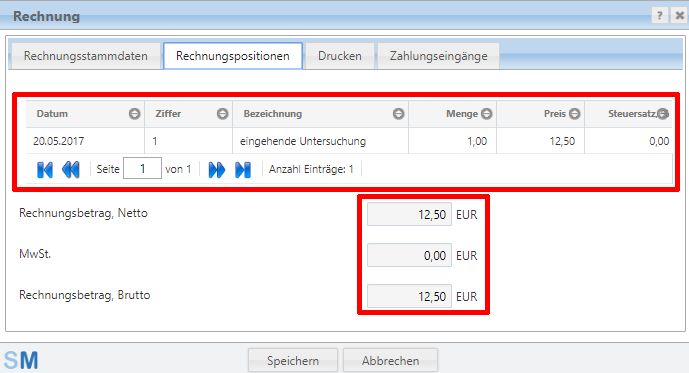Click the Speichern button

pos(293,361)
